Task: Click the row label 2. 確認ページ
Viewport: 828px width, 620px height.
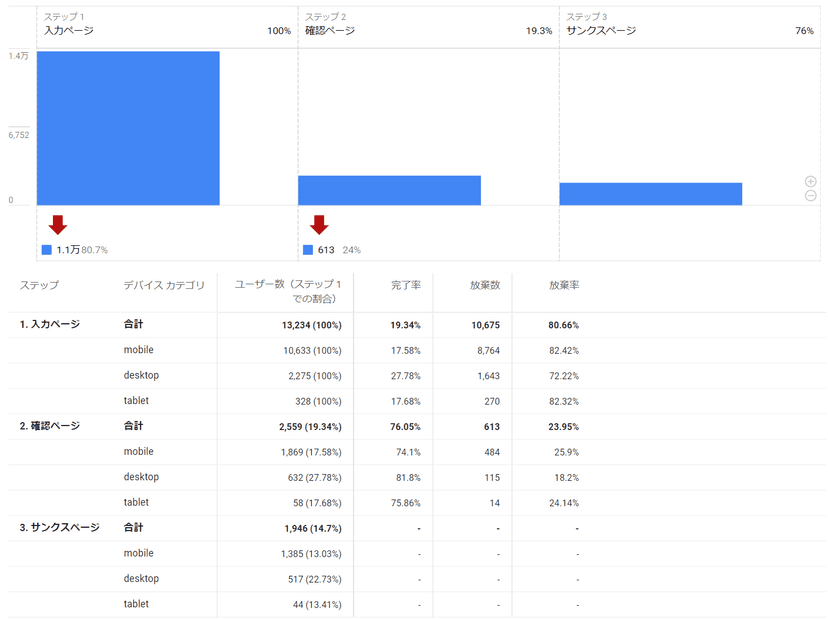Action: tap(50, 426)
